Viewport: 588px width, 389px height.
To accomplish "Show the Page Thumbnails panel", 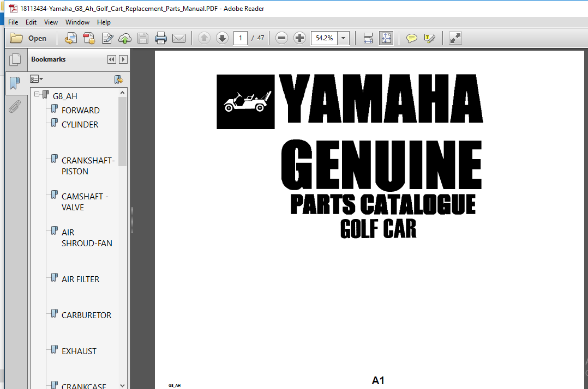I will click(15, 59).
